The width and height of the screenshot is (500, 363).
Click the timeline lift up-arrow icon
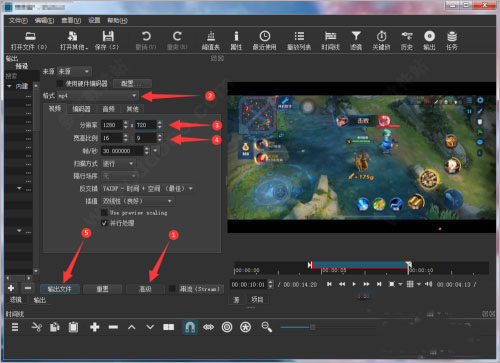point(132,327)
